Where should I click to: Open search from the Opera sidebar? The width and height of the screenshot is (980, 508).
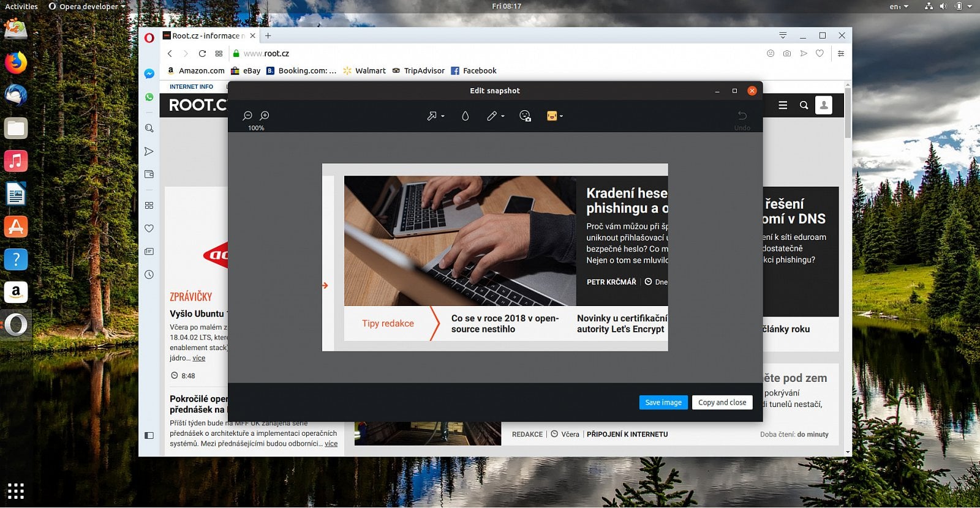149,129
